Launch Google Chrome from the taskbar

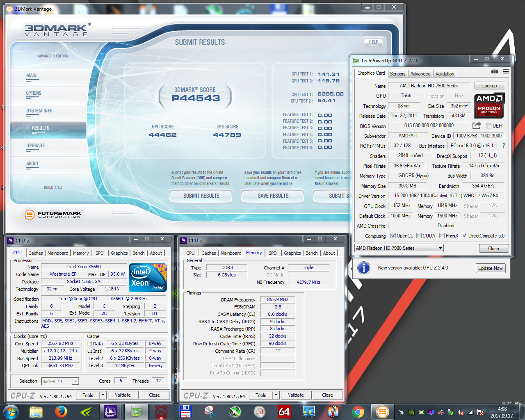tap(358, 411)
